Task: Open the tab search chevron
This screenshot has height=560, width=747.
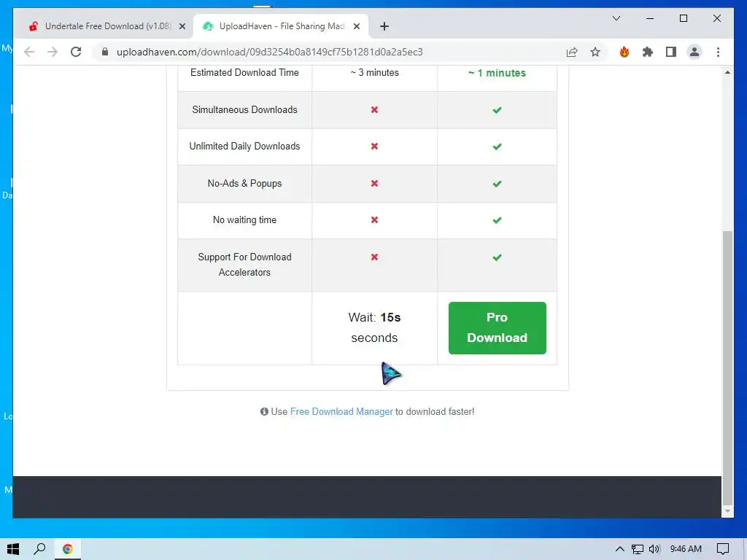Action: [x=616, y=18]
